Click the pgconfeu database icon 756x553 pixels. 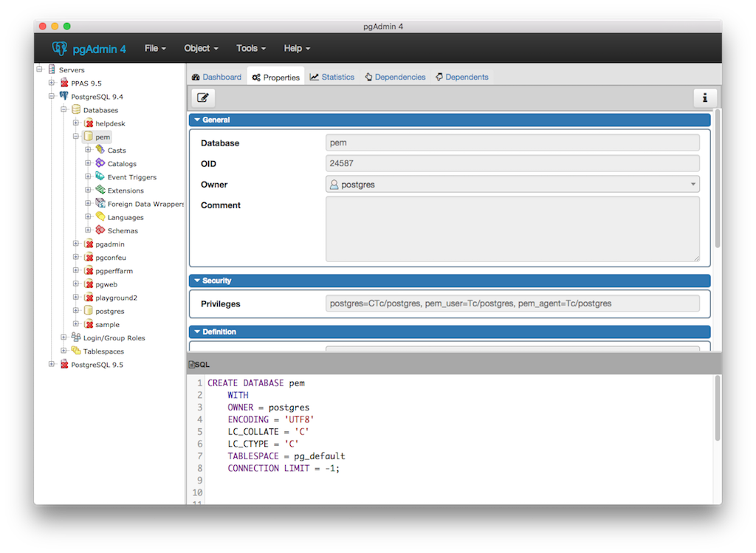(x=89, y=258)
